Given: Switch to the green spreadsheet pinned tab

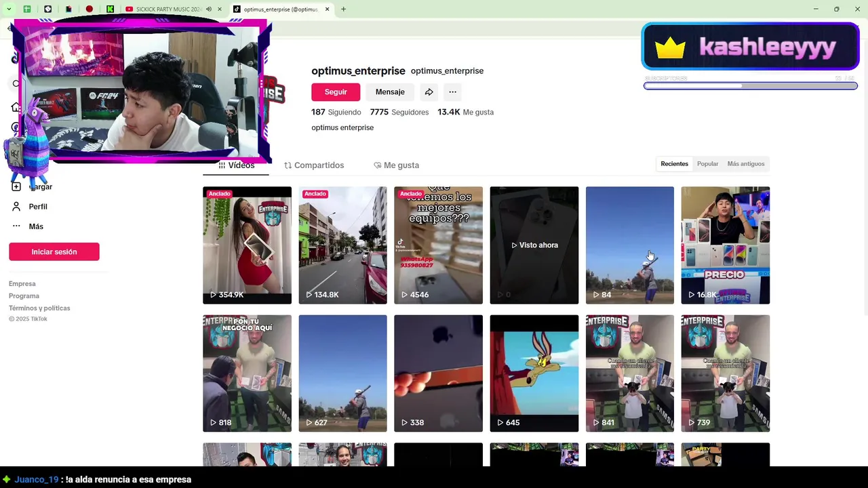Looking at the screenshot, I should click(x=27, y=9).
